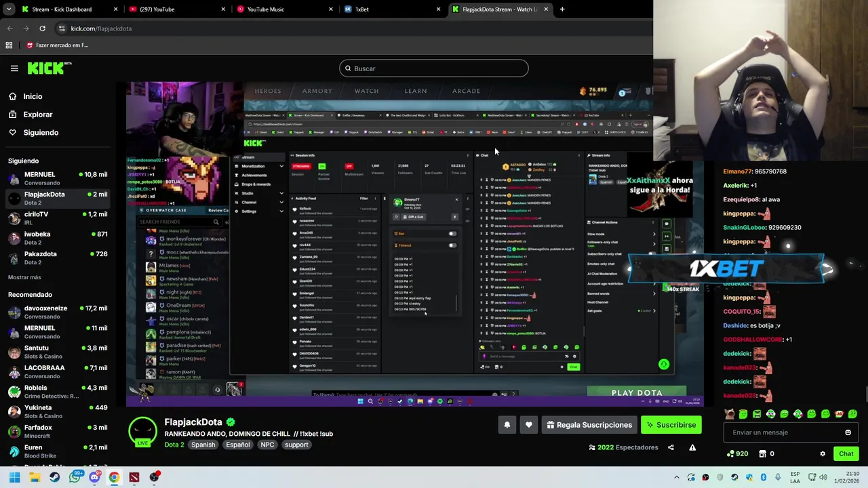Open WhatsApp from taskbar
This screenshot has width=868, height=488.
[x=75, y=477]
